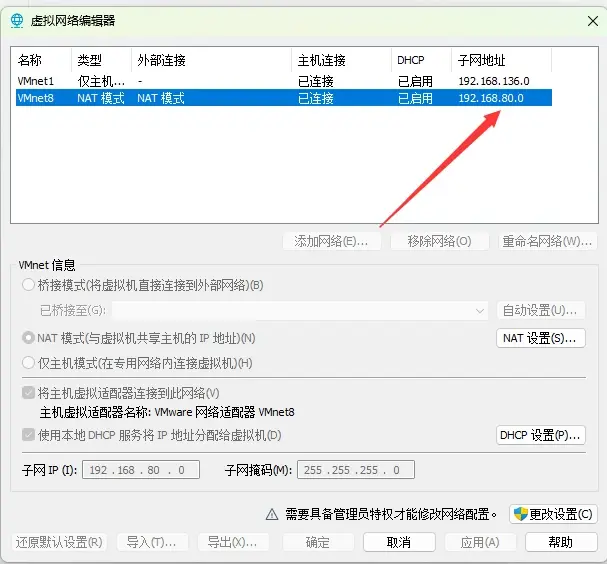Click the globe icon in the title bar
Viewport: 607px width, 564px height.
(17, 21)
